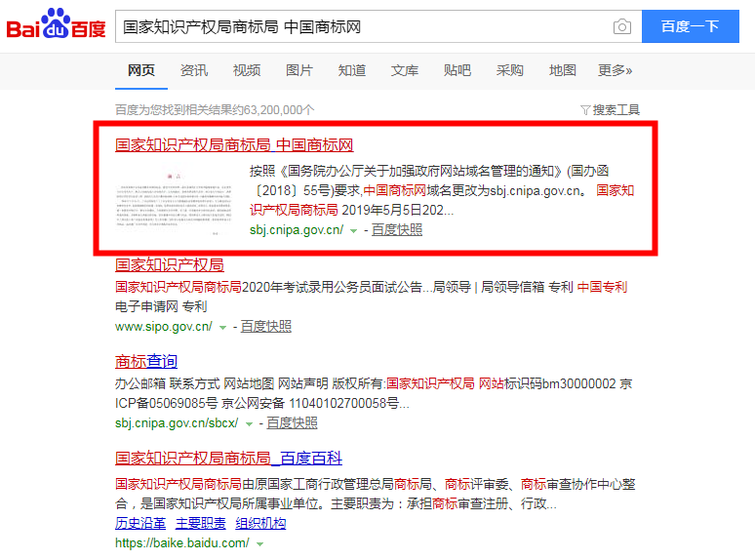Open result 国家知识产权局商标局 中国商标网
This screenshot has height=560, width=755.
(234, 145)
